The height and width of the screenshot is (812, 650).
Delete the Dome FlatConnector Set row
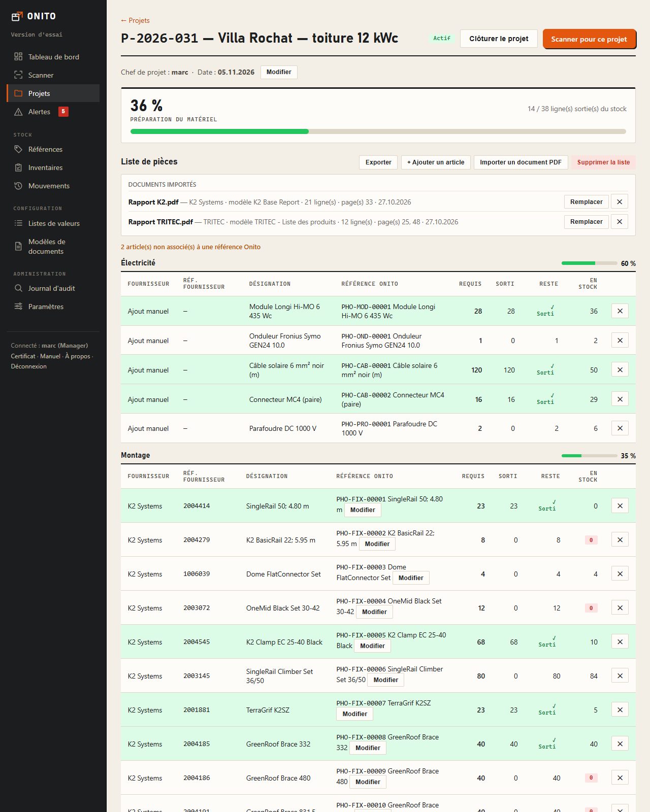coord(620,574)
